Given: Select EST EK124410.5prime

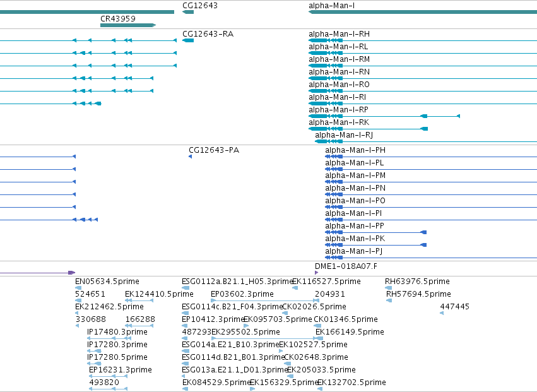Looking at the screenshot, I should pyautogui.click(x=159, y=294).
